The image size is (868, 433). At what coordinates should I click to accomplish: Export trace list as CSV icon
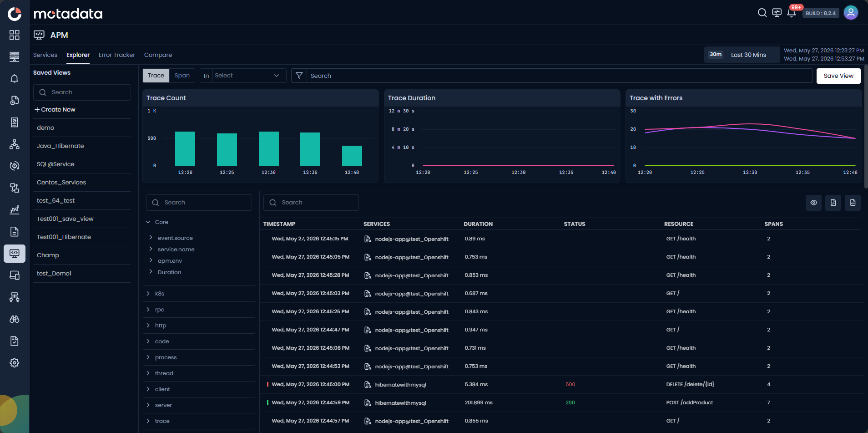853,203
